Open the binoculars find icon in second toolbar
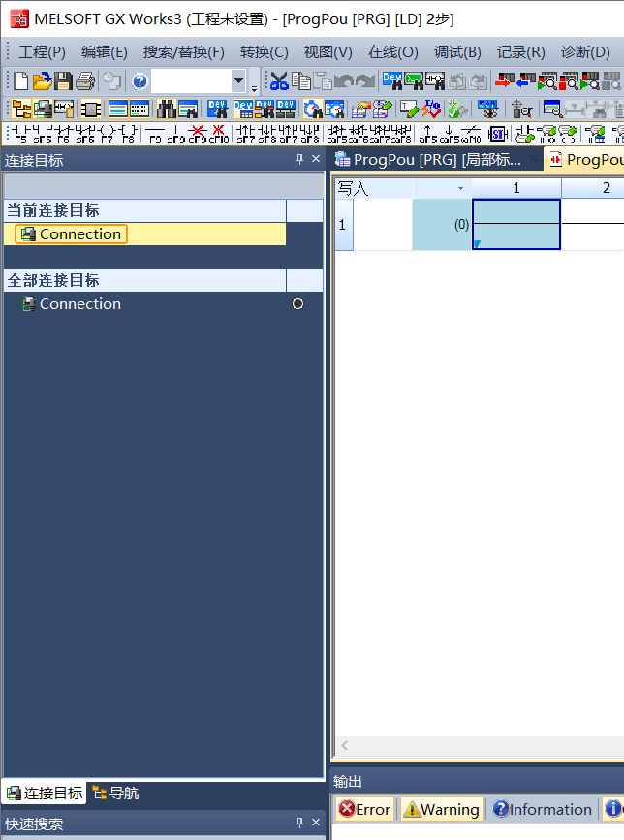624x840 pixels. (166, 109)
